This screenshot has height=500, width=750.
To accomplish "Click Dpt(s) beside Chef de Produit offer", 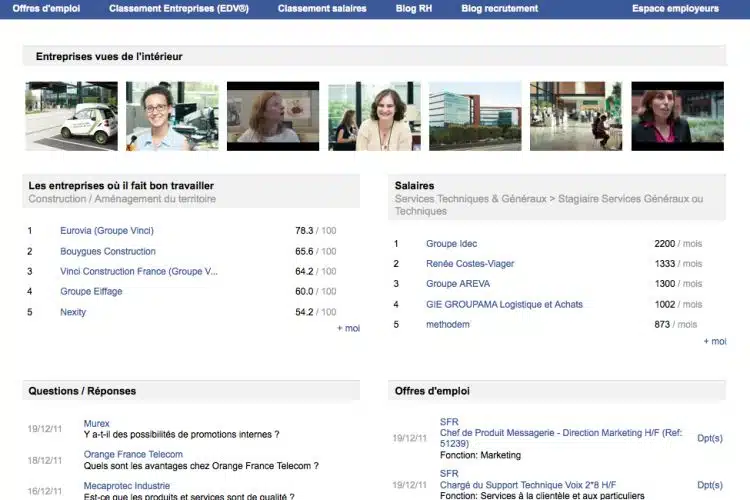I will (x=709, y=438).
